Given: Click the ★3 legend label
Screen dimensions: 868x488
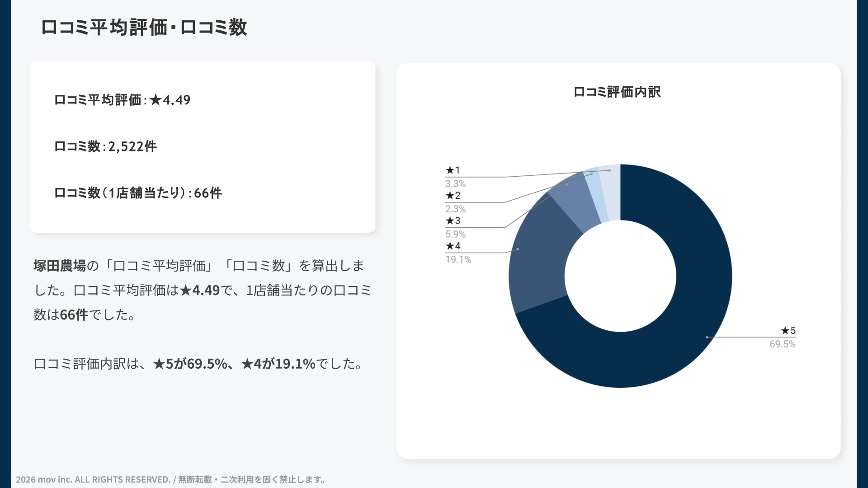Looking at the screenshot, I should click(453, 221).
